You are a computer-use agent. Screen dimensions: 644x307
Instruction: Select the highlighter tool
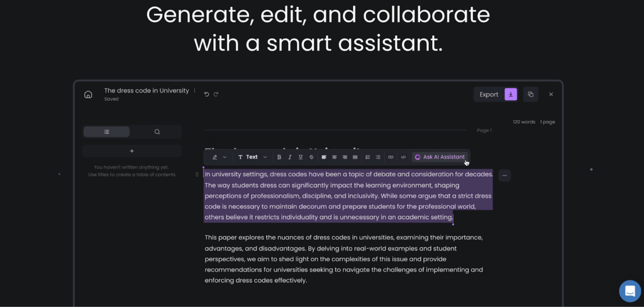(214, 157)
